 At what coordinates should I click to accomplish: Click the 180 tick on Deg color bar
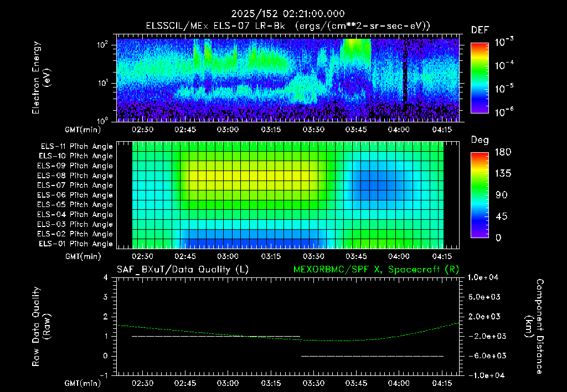(503, 152)
